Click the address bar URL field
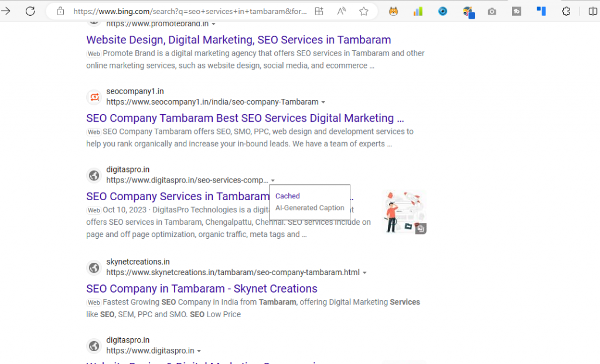600x364 pixels. coord(190,12)
